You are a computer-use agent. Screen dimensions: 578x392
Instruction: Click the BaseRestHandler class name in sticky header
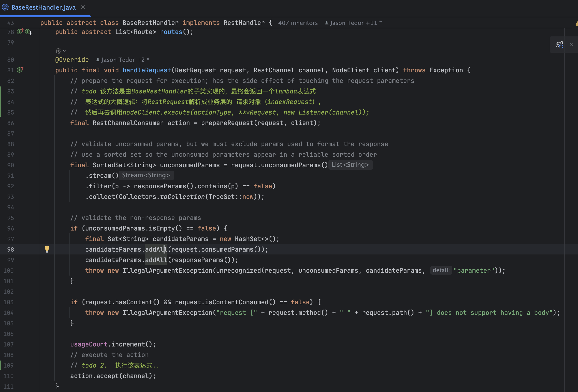[150, 23]
